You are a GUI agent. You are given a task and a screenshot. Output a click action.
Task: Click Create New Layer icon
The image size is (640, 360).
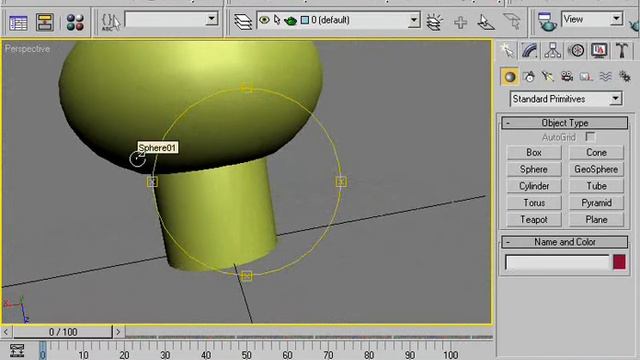pyautogui.click(x=434, y=22)
